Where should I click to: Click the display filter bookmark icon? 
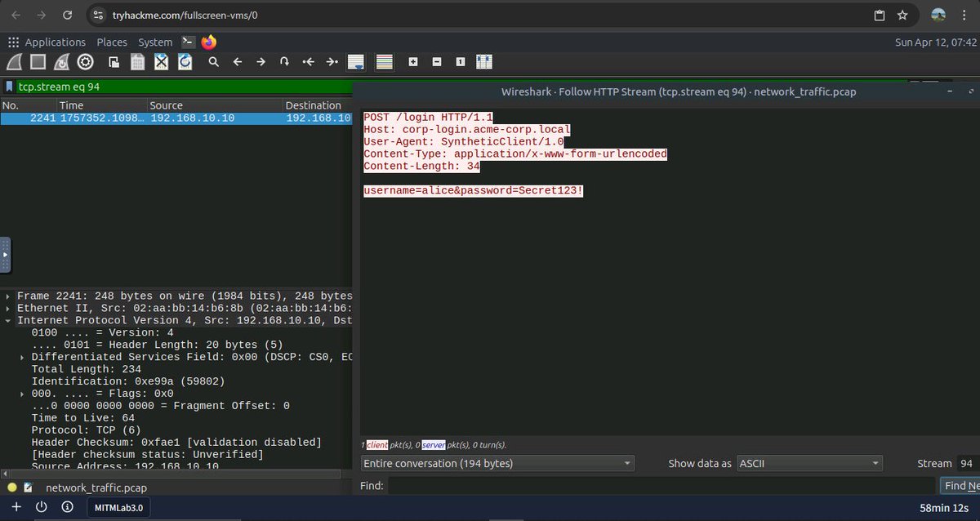click(8, 87)
